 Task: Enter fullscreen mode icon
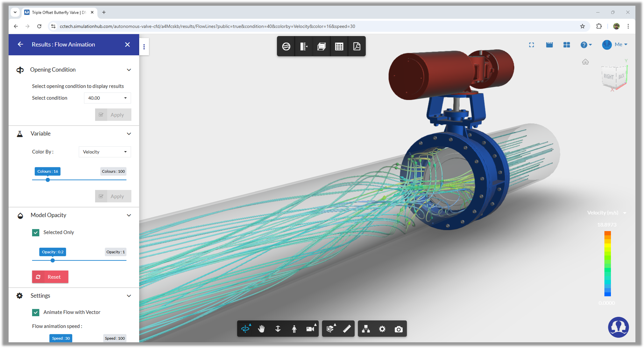pyautogui.click(x=531, y=45)
